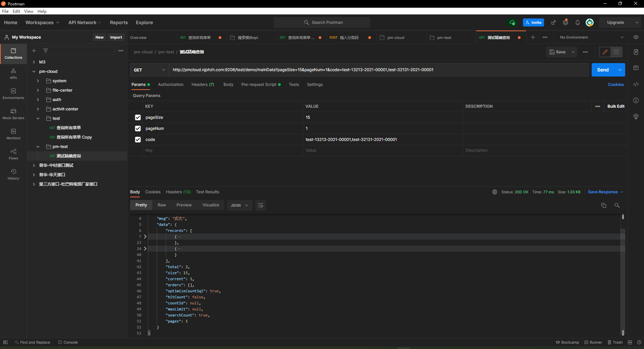The width and height of the screenshot is (644, 349).
Task: Switch to the Raw response view
Action: click(162, 205)
